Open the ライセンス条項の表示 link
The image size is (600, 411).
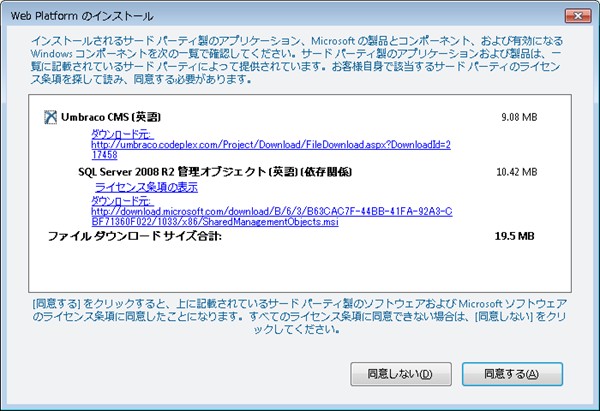(146, 187)
